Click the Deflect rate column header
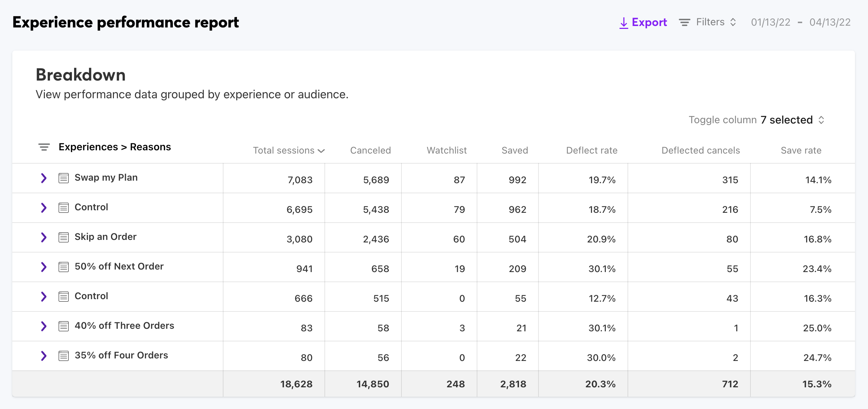 point(592,150)
